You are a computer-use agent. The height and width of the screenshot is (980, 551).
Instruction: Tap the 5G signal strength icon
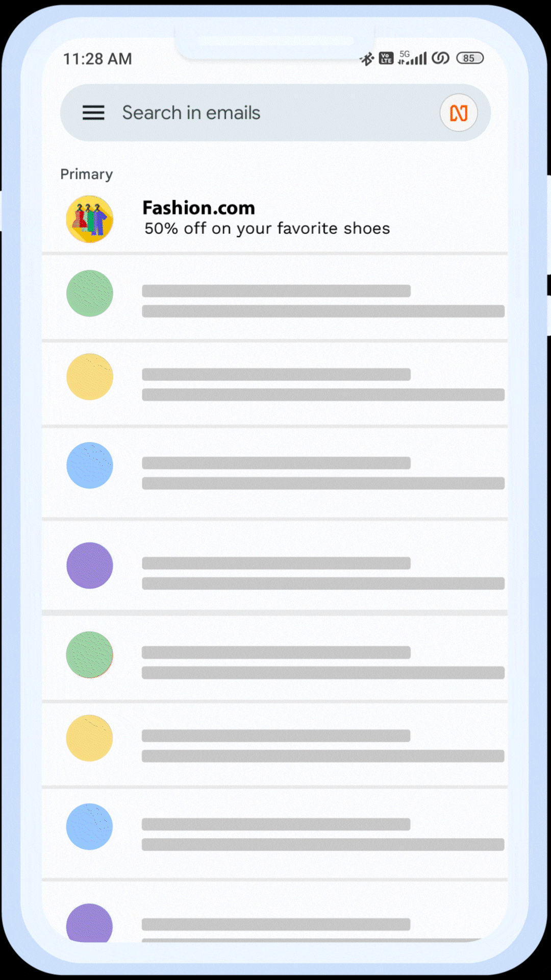pyautogui.click(x=412, y=58)
